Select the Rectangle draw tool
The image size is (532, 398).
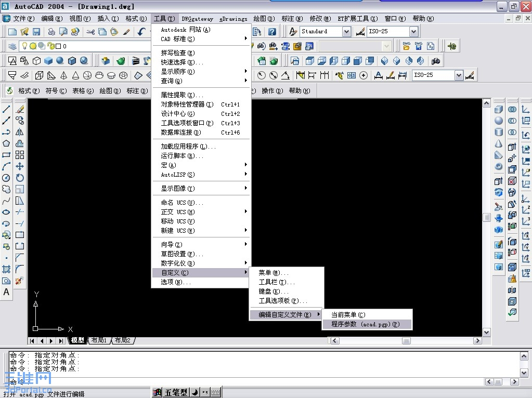(6, 155)
